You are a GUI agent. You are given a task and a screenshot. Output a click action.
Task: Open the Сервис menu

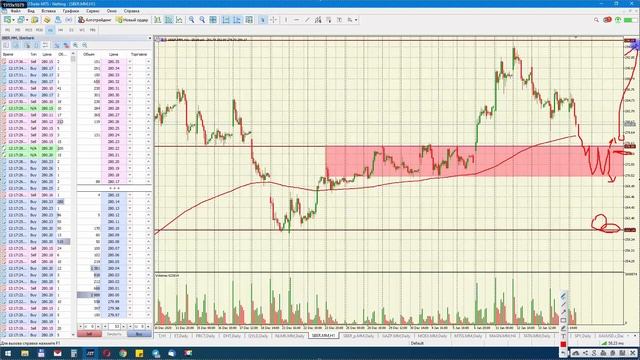pos(93,11)
